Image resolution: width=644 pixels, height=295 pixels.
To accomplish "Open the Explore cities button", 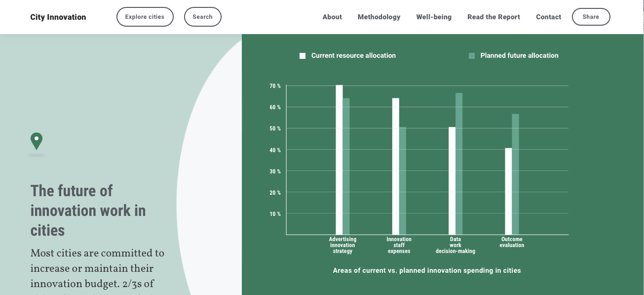I will click(145, 17).
